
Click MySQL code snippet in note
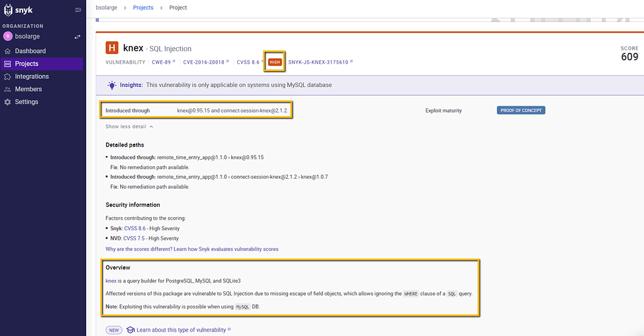coord(242,307)
